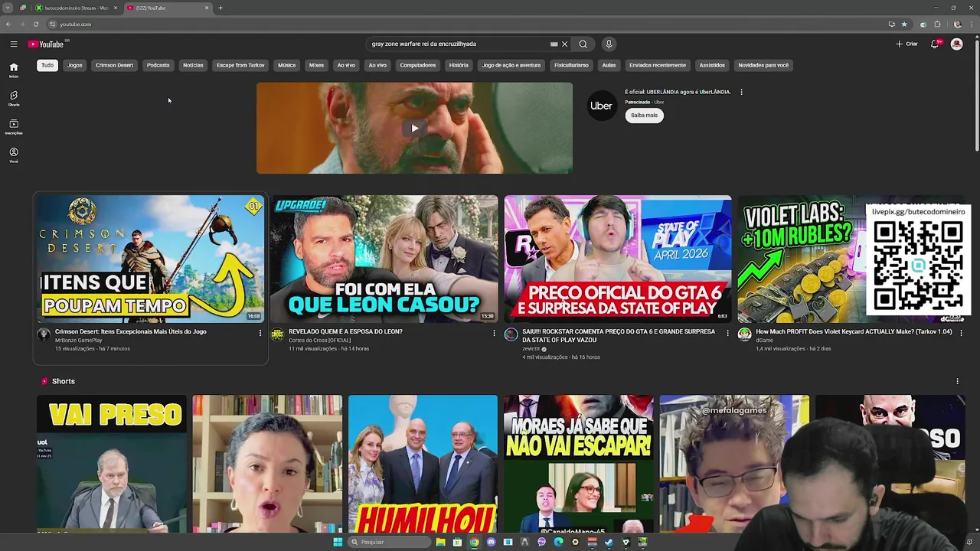
Task: Open the Violet Keycard Tarkov video title
Action: 854,331
